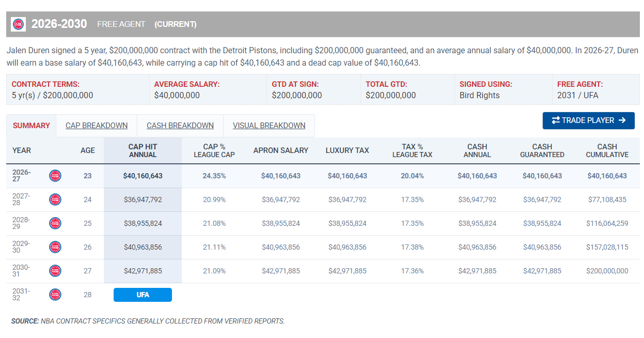Click the Tax % League Tax header

[412, 150]
